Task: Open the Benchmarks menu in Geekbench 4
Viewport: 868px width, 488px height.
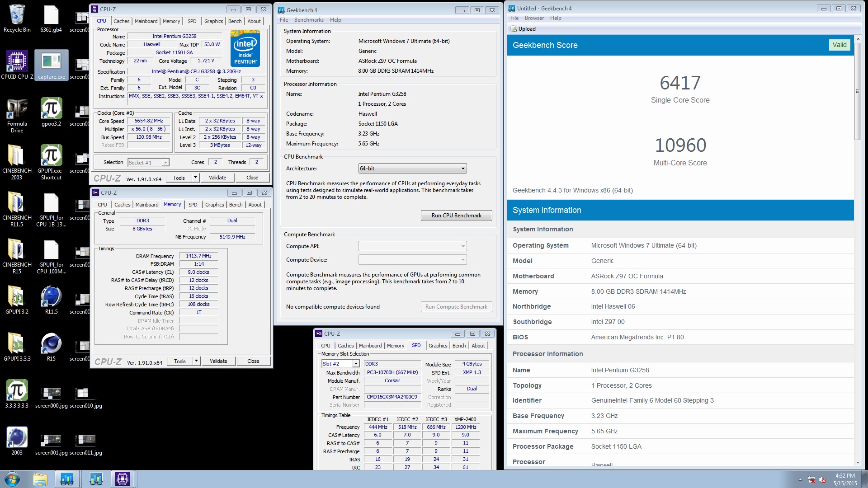Action: click(309, 20)
